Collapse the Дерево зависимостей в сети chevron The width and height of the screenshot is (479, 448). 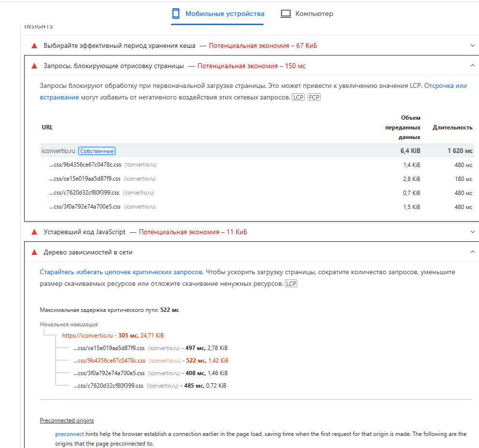point(472,252)
